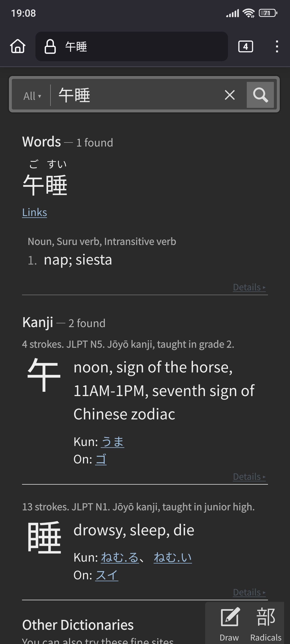Click the magnifying glass search button
290x644 pixels.
click(x=260, y=95)
